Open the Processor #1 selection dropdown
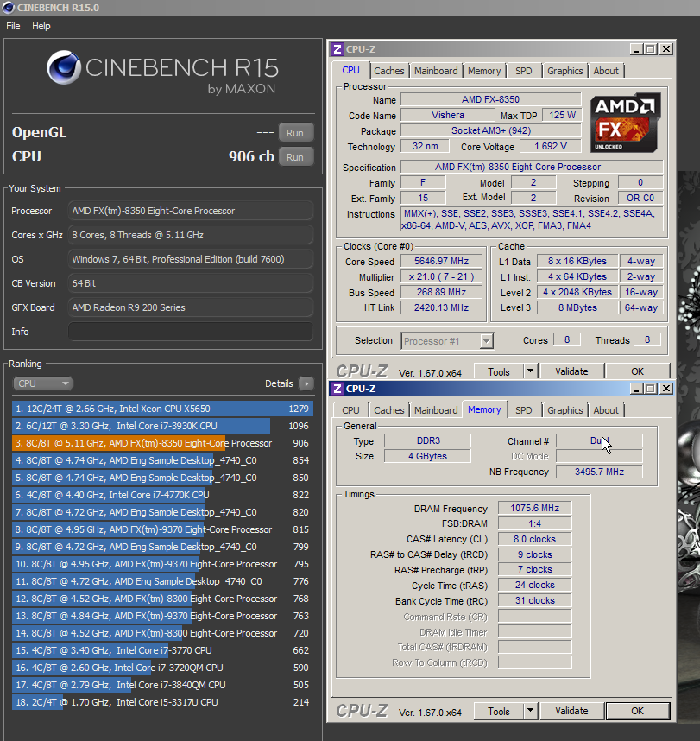Viewport: 700px width, 741px height. [x=487, y=341]
